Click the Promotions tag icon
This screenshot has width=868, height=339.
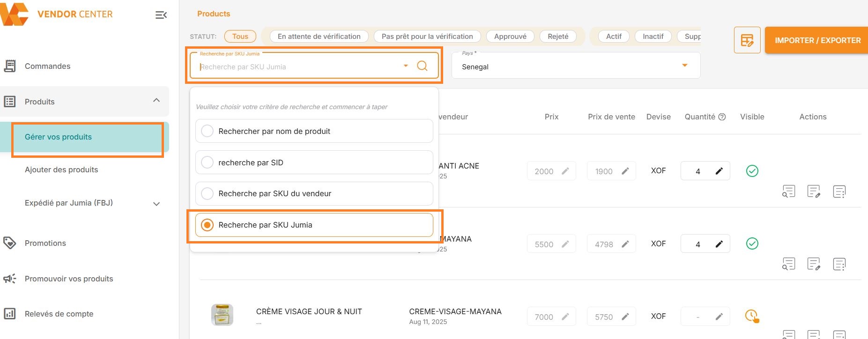tap(10, 243)
